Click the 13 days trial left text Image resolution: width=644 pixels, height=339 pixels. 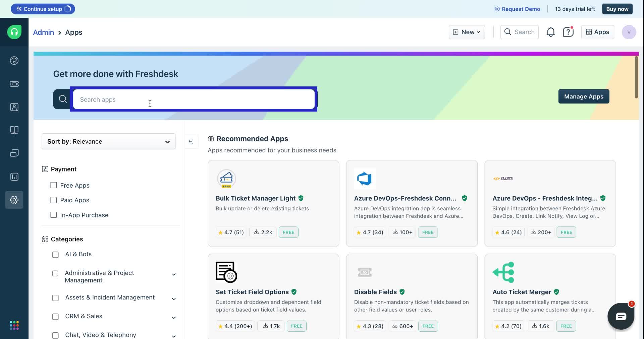(575, 9)
